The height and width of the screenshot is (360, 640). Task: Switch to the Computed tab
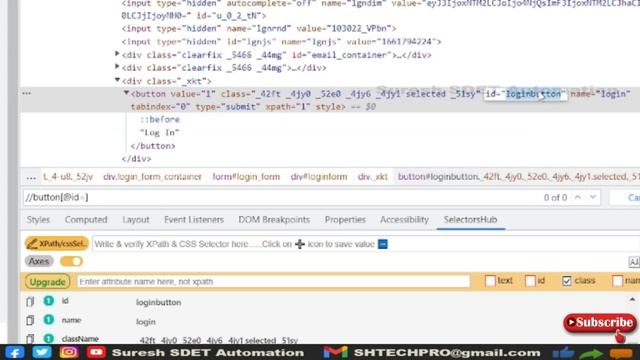86,220
